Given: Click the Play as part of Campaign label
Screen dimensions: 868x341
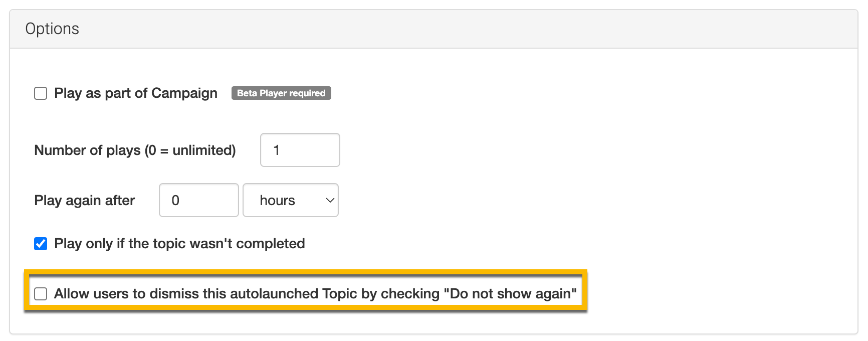Looking at the screenshot, I should click(x=136, y=93).
